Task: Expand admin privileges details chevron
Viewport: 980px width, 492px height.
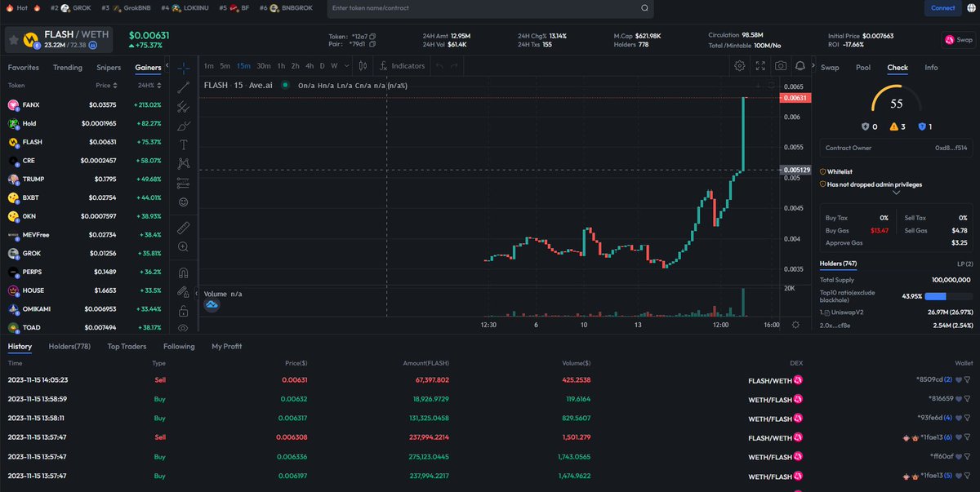Action: tap(896, 193)
